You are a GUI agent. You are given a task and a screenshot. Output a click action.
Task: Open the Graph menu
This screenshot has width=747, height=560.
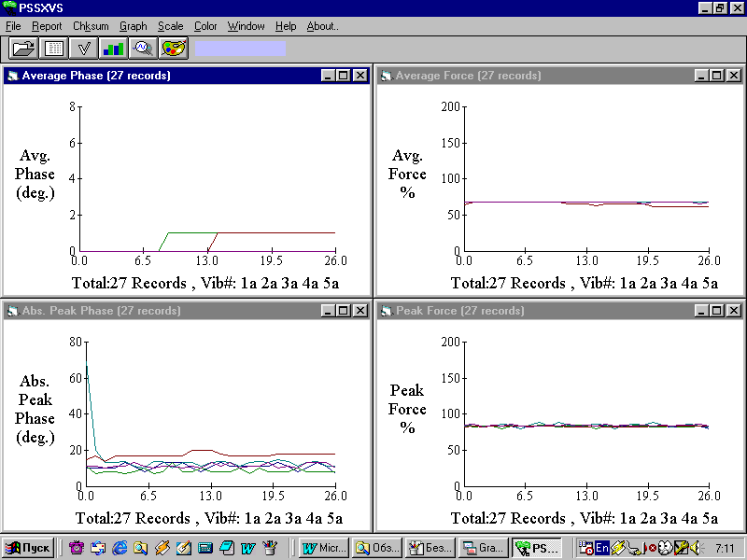(133, 26)
